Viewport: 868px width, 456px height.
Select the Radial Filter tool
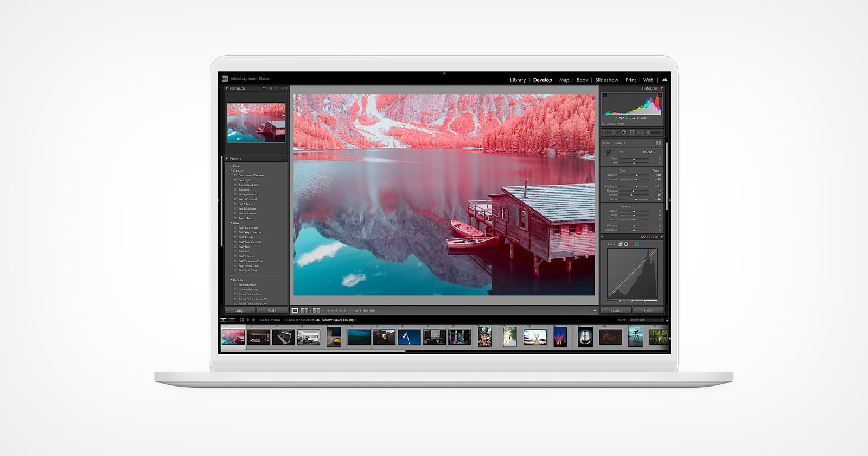click(640, 132)
